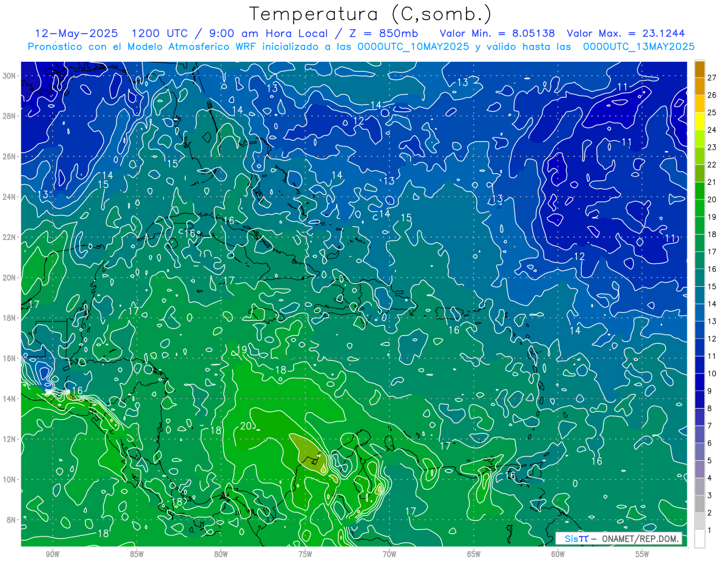Click the color scale value "9"
Image resolution: width=728 pixels, height=562 pixels.
tap(709, 391)
